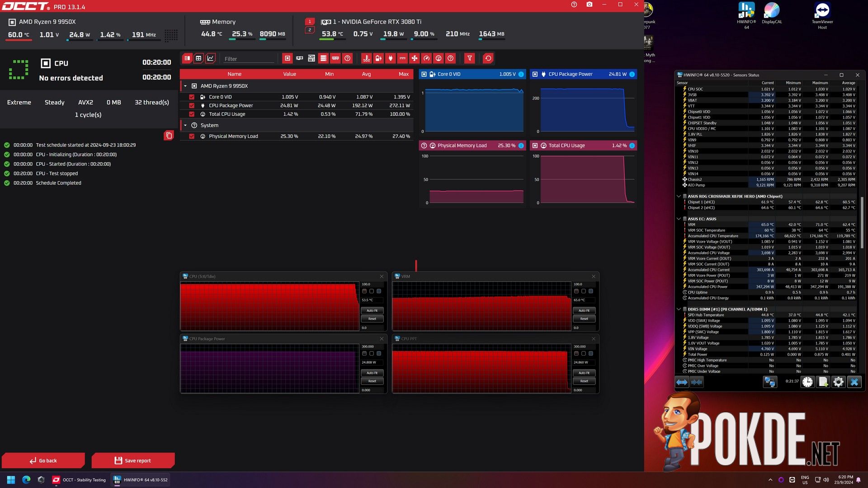Toggle the GPU sensors filter icon
Image resolution: width=868 pixels, height=488 pixels.
coord(300,58)
